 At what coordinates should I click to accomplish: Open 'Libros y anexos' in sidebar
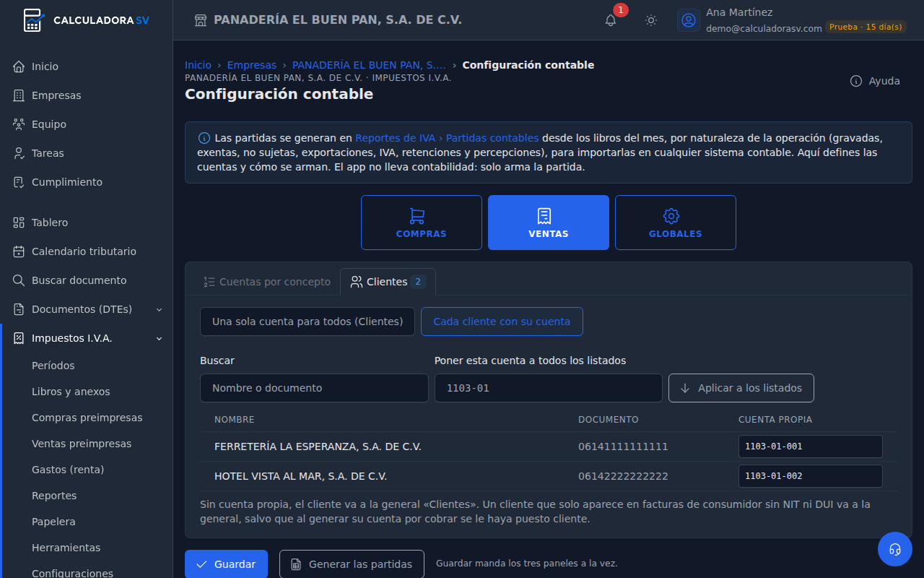pos(71,392)
